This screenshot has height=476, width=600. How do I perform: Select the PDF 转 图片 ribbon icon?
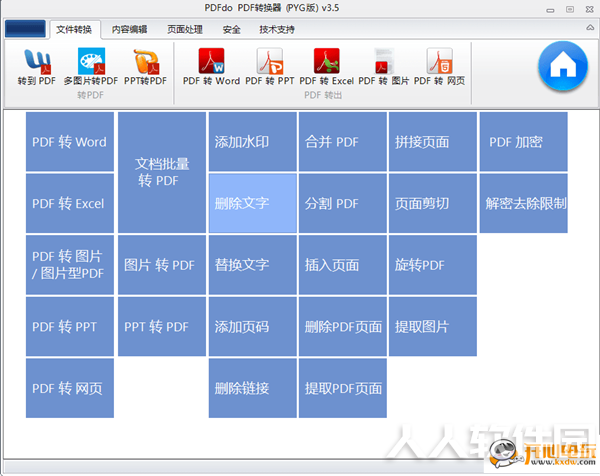tap(384, 67)
